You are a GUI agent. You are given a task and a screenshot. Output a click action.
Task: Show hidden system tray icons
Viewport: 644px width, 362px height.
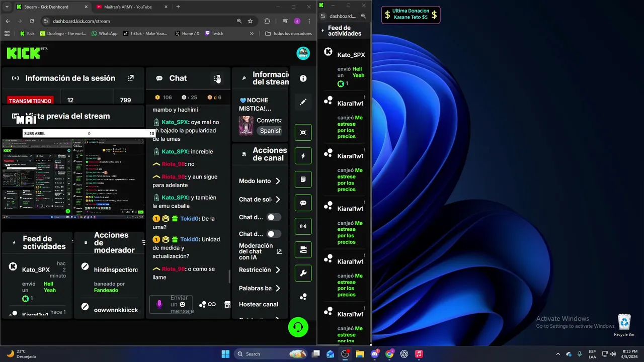pyautogui.click(x=557, y=354)
